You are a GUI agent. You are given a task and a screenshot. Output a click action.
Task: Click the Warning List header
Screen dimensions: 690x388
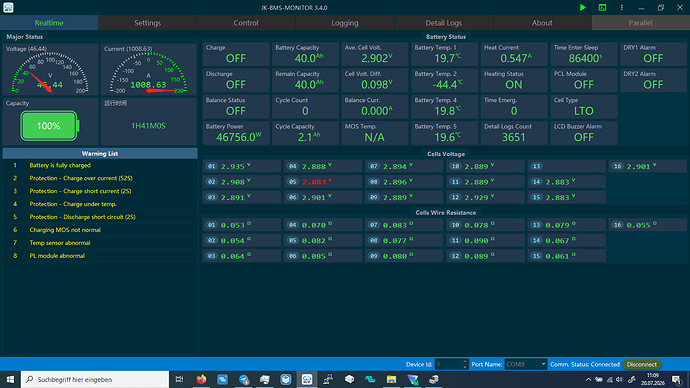point(100,154)
